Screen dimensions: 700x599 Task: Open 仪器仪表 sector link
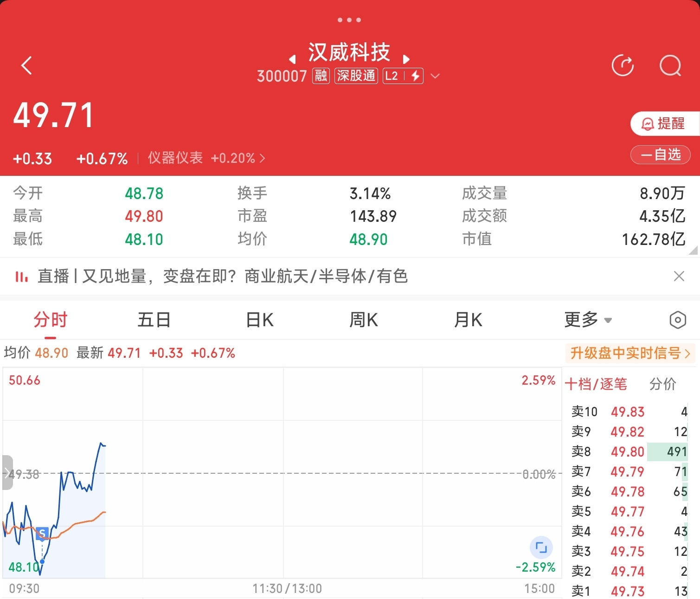click(x=206, y=158)
